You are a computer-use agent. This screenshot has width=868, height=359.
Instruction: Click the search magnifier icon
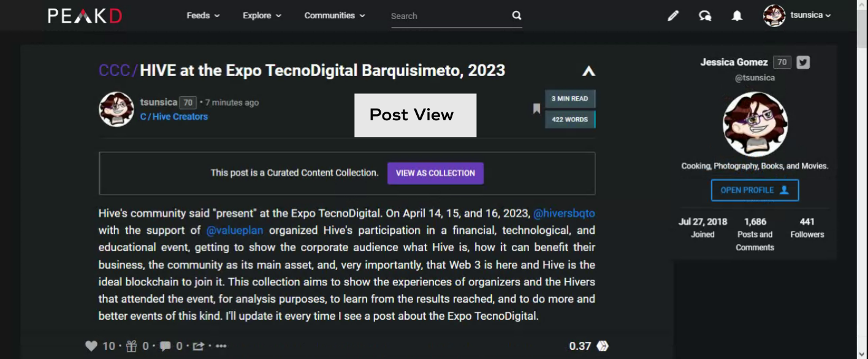click(x=516, y=15)
